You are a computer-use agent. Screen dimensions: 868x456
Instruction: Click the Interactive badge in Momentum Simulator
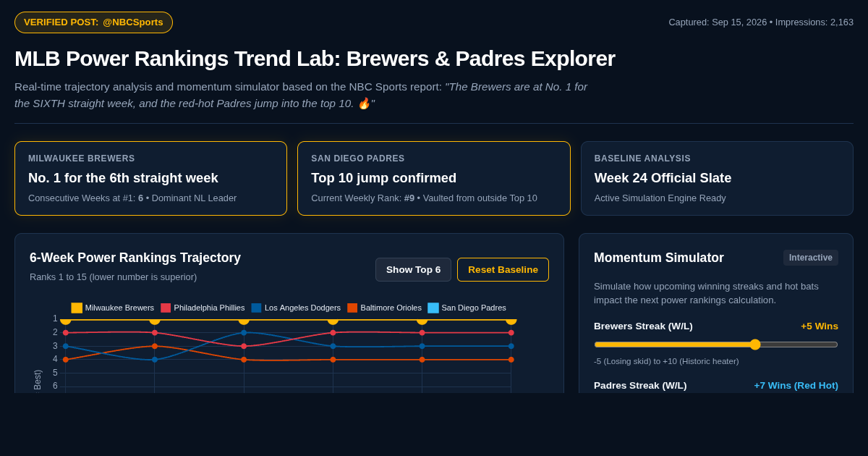coord(811,258)
